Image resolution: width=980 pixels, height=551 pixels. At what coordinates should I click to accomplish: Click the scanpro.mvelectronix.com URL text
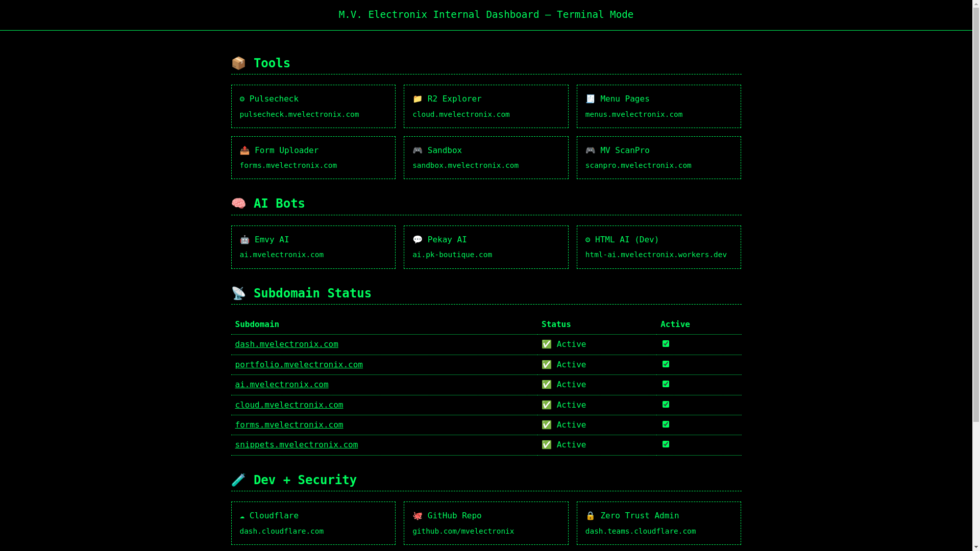pyautogui.click(x=638, y=165)
